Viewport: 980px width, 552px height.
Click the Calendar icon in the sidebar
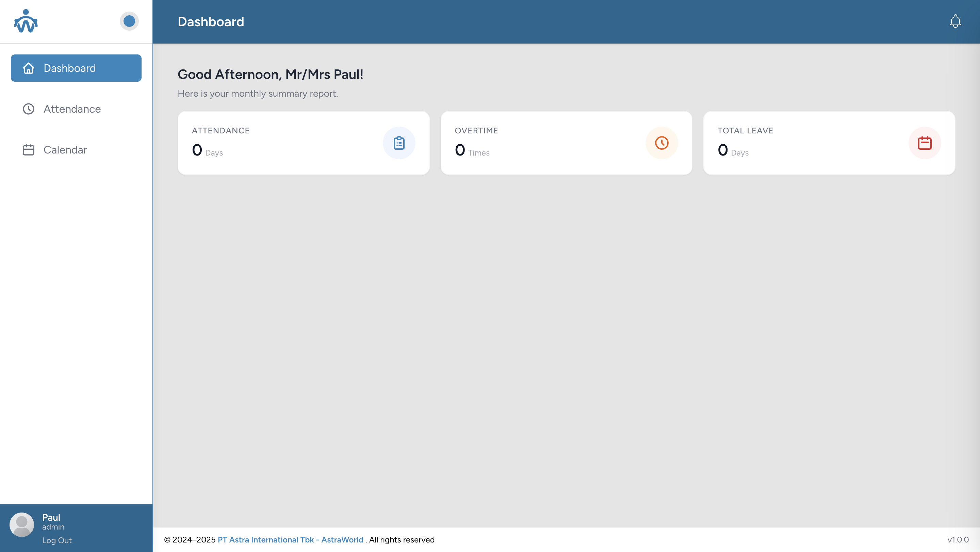[x=29, y=150]
